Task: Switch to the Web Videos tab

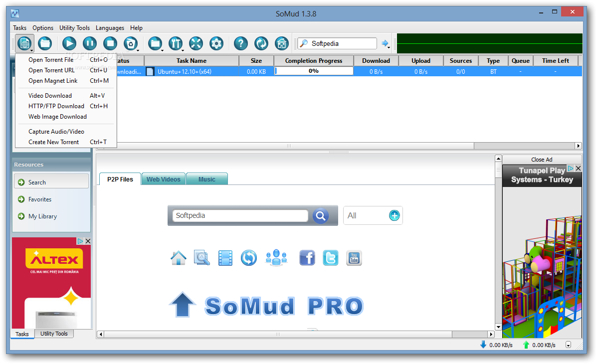Action: click(x=163, y=179)
